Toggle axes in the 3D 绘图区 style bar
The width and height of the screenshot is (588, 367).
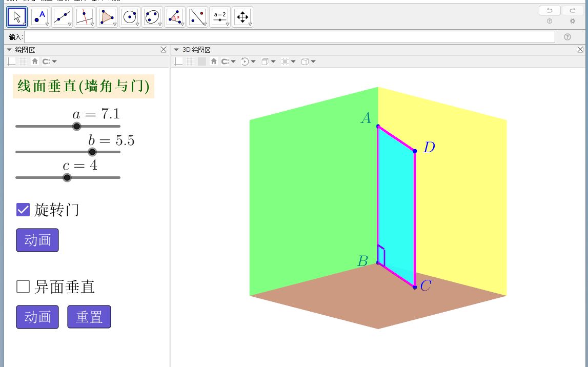[x=178, y=61]
